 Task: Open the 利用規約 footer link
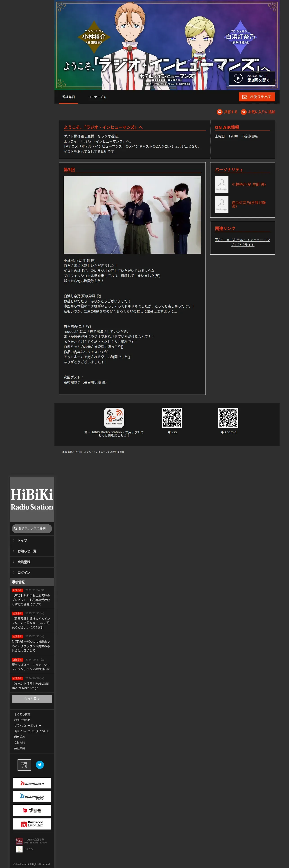(x=20, y=737)
